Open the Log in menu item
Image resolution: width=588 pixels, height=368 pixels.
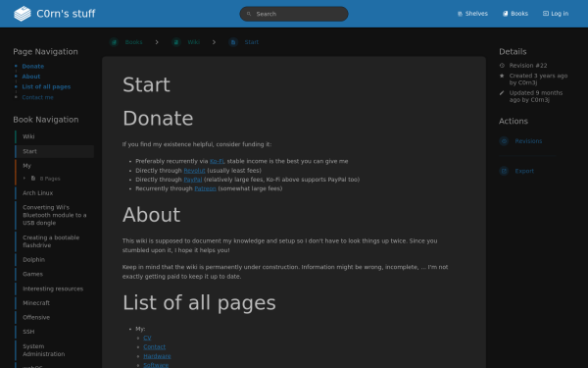[x=556, y=14]
